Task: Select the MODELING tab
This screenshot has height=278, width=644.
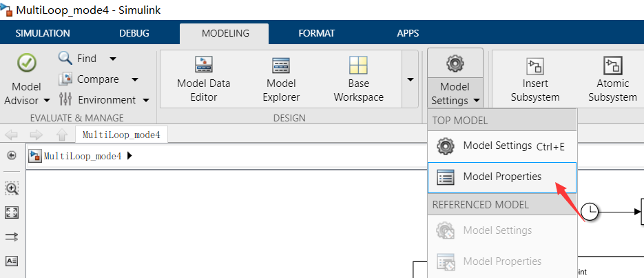Action: point(225,33)
